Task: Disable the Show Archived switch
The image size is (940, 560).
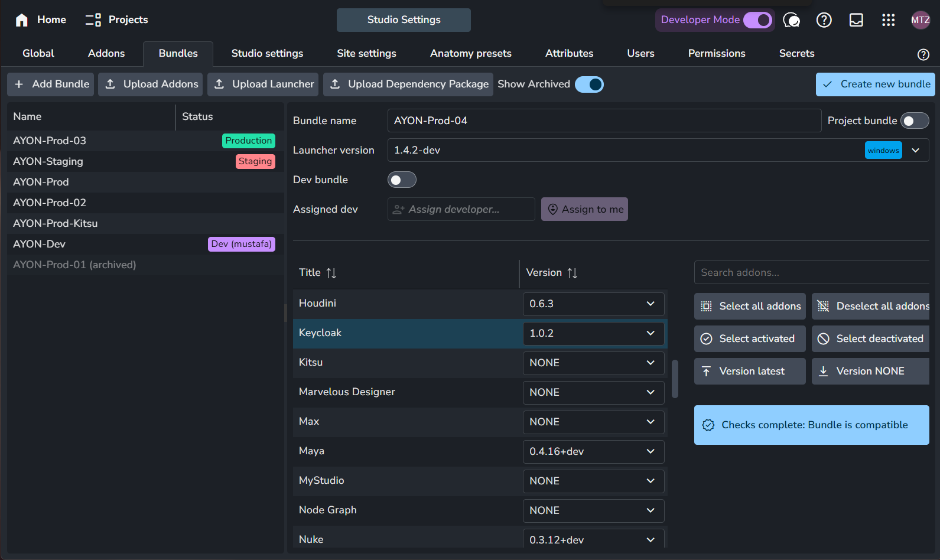Action: [x=589, y=84]
